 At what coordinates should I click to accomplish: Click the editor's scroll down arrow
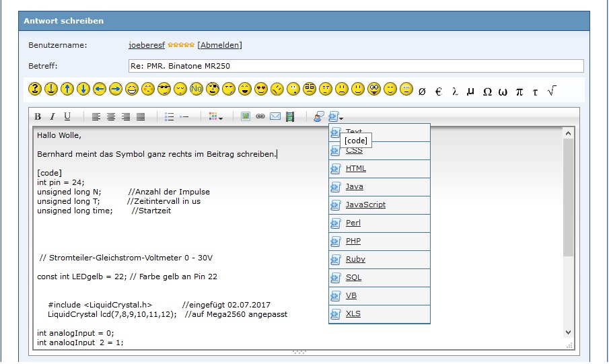point(568,332)
